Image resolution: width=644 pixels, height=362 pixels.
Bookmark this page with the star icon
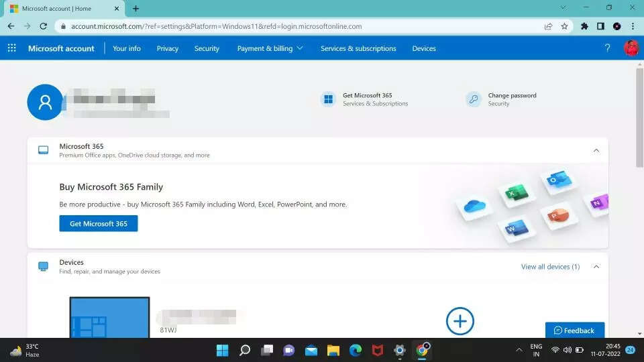tap(564, 26)
